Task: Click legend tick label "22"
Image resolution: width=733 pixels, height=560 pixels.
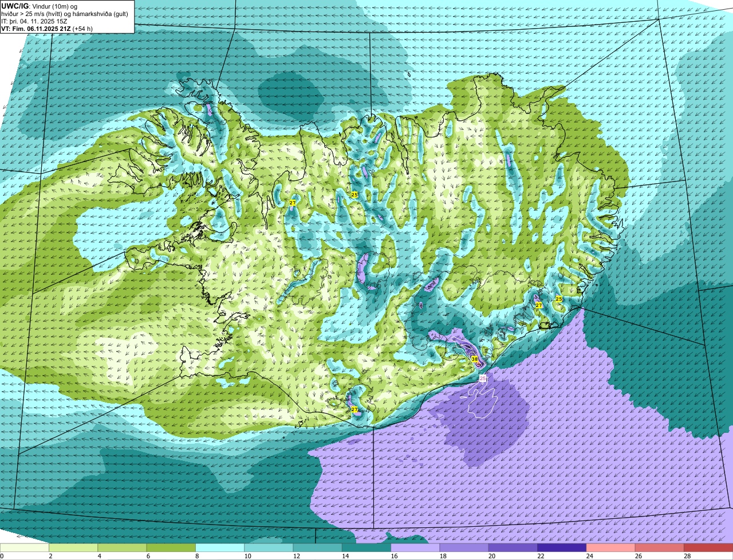Action: pyautogui.click(x=540, y=556)
